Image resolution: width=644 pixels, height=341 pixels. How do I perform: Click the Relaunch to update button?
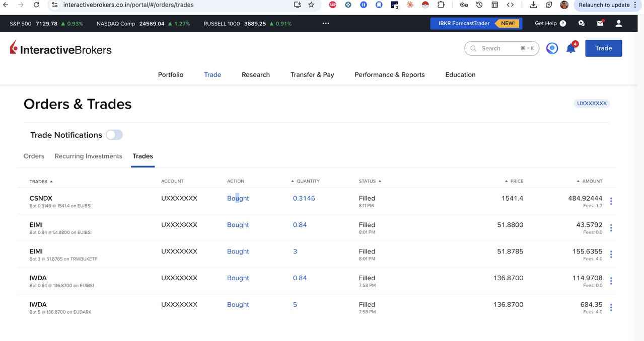click(604, 5)
